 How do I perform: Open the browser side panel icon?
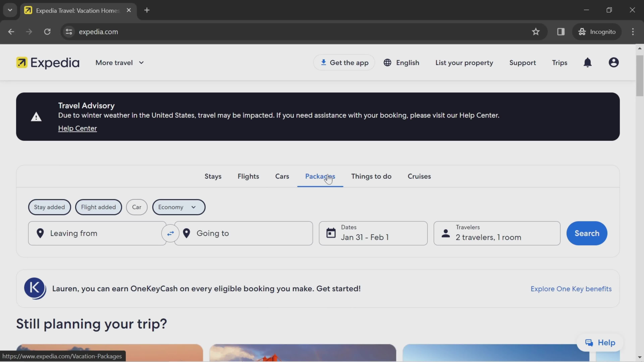(x=561, y=32)
